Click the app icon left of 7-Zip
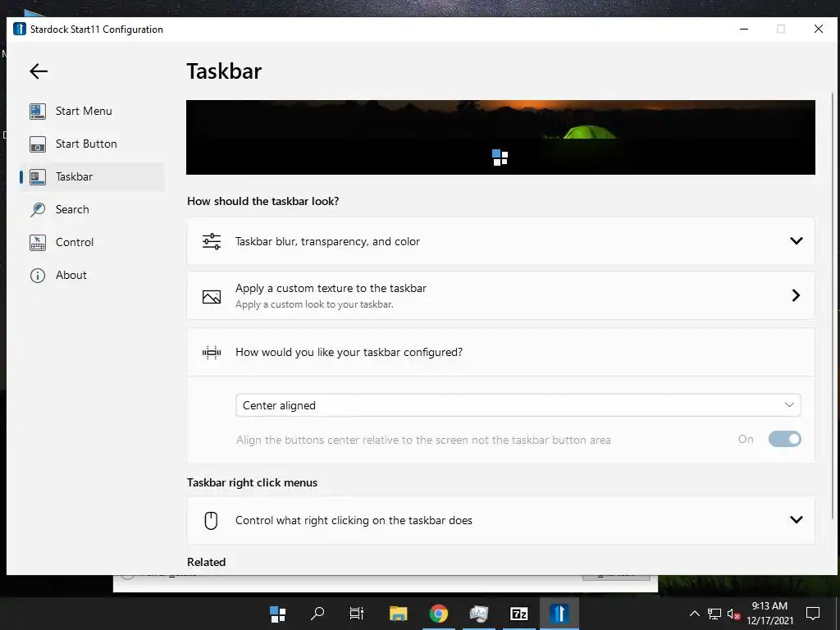The height and width of the screenshot is (630, 840). pyautogui.click(x=478, y=614)
